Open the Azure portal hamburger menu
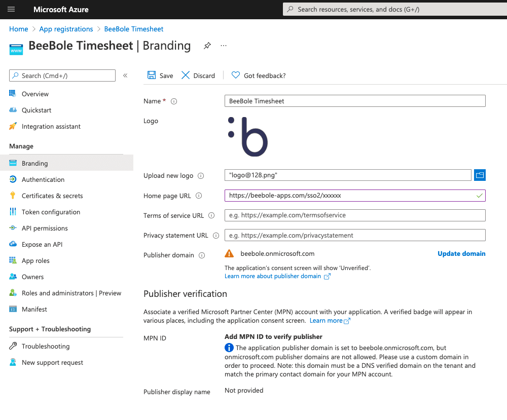Image resolution: width=507 pixels, height=420 pixels. tap(11, 9)
